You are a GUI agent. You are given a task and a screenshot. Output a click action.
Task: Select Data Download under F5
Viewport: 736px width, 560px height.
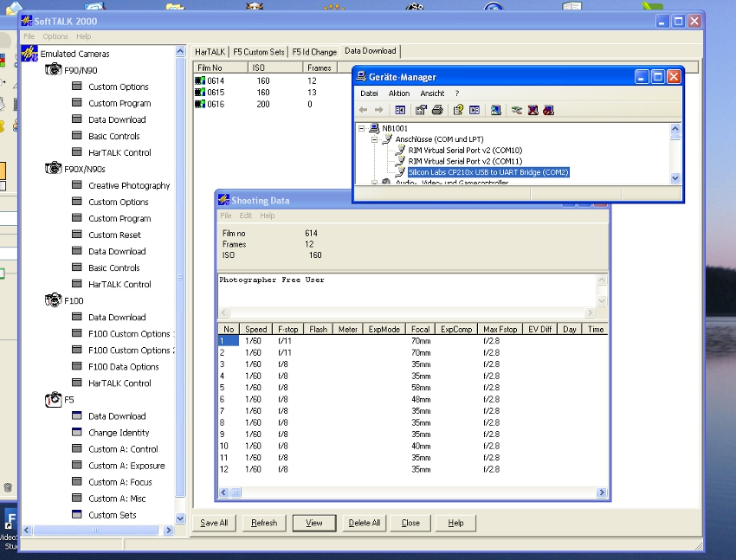[117, 416]
